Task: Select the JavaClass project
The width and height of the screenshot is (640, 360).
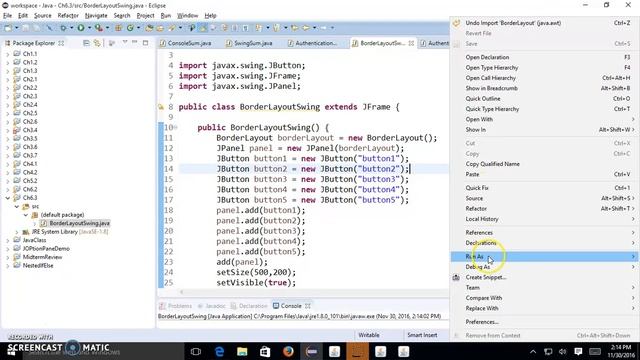Action: tap(34, 240)
